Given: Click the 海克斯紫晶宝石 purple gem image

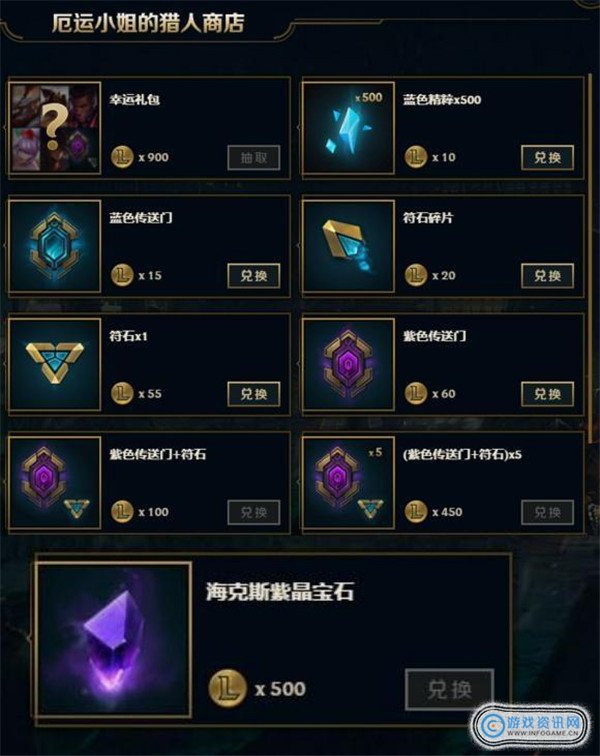Looking at the screenshot, I should pos(114,639).
